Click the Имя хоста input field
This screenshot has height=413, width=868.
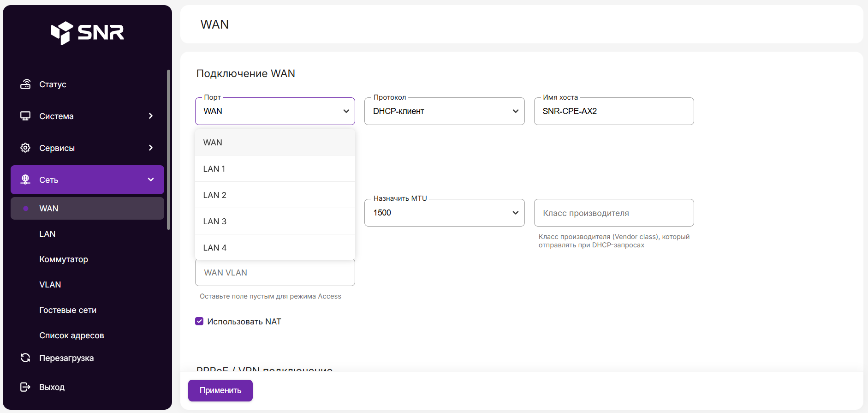point(613,111)
